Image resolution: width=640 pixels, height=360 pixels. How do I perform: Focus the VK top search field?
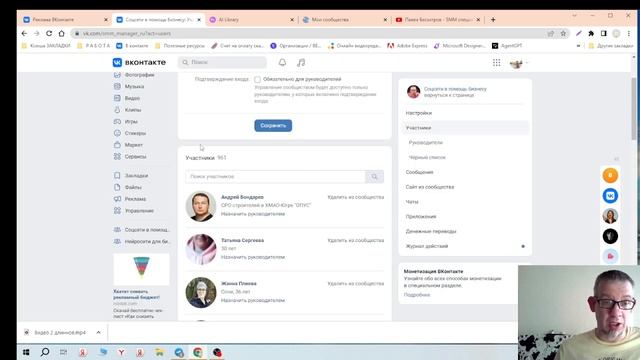(x=222, y=62)
